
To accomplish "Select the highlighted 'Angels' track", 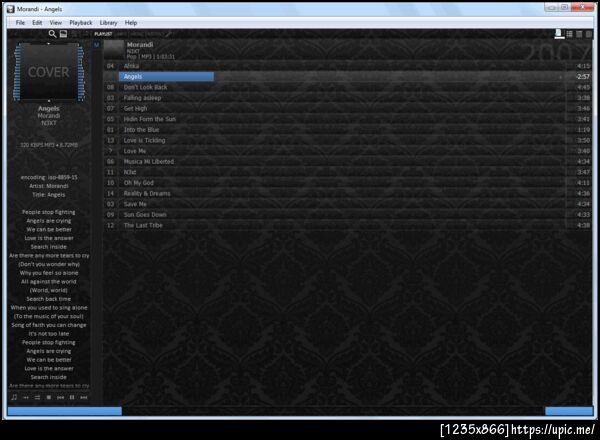I will click(346, 77).
